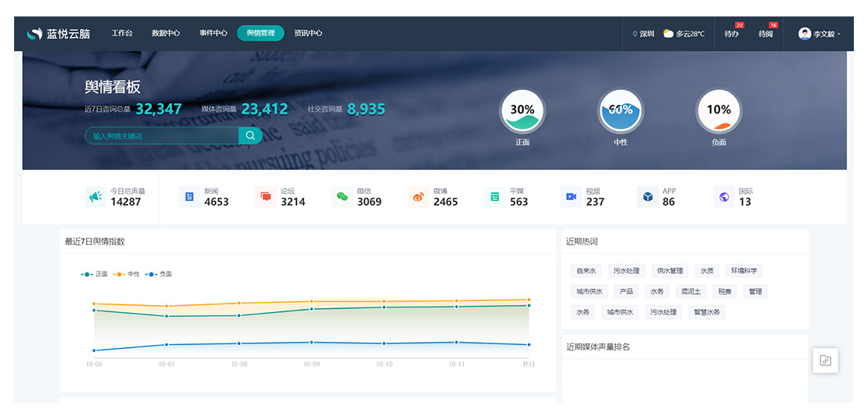Switch to the 事件中心 tab
This screenshot has width=868, height=420.
tap(213, 34)
